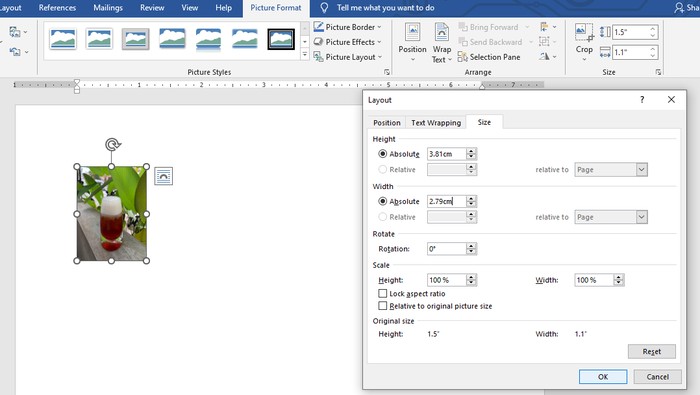Switch to Position tab in Layout dialog
Screen dimensions: 700x395
(387, 122)
